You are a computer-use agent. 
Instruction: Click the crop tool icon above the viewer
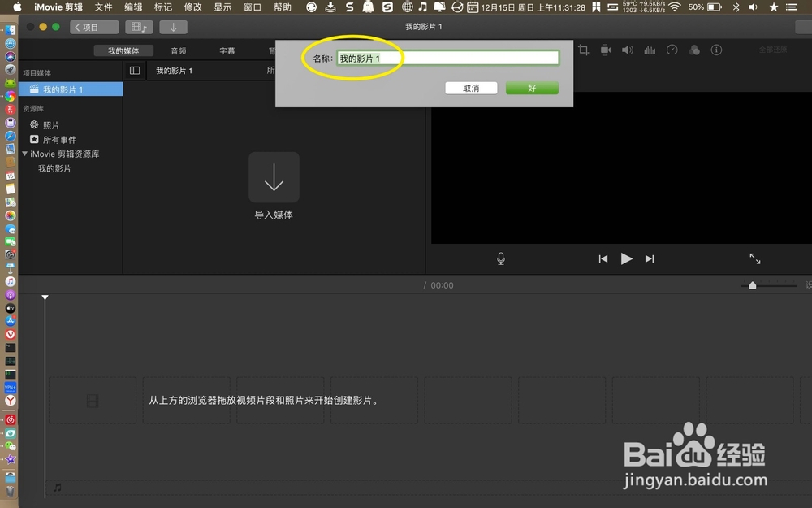(x=584, y=50)
